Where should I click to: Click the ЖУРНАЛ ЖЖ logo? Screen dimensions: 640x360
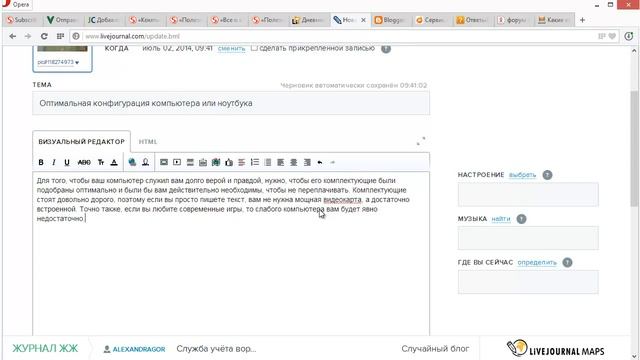45,349
